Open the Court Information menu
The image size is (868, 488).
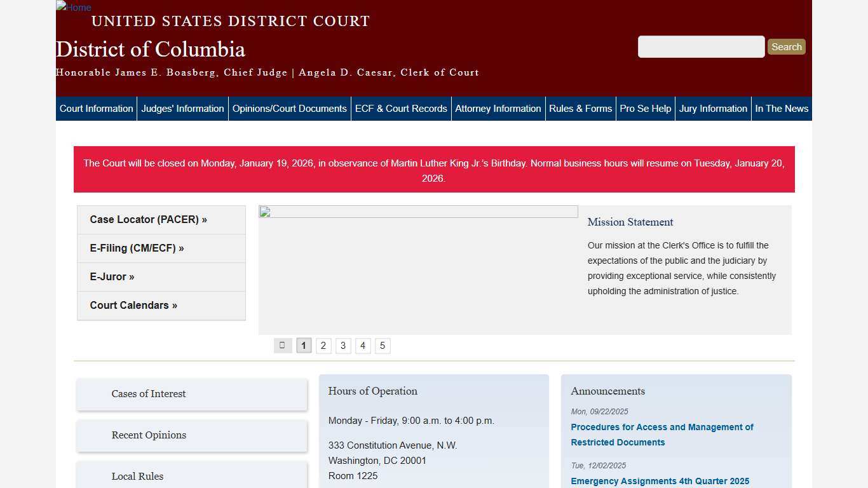[x=95, y=108]
